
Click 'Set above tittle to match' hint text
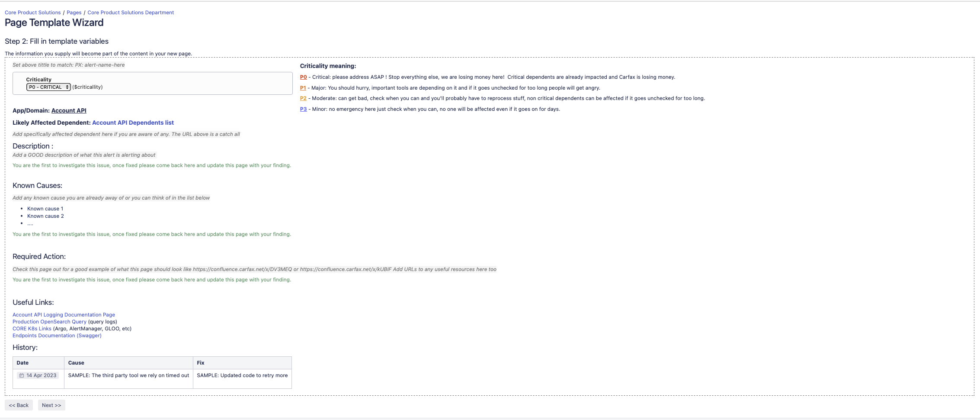pos(68,65)
